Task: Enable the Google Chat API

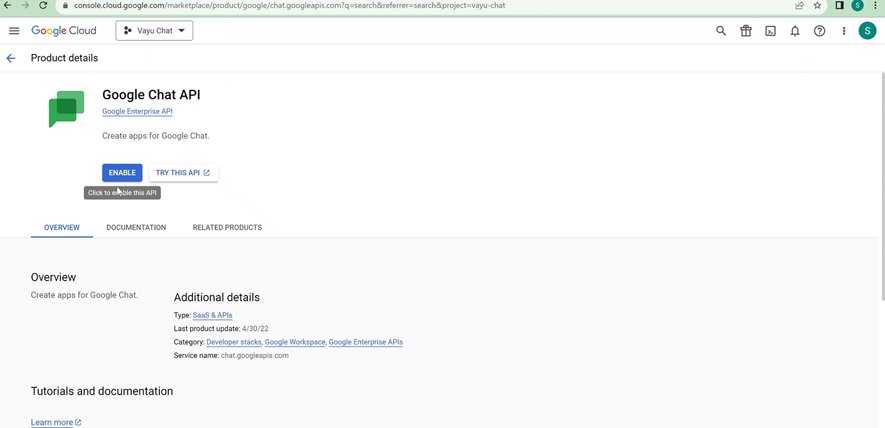Action: tap(122, 173)
